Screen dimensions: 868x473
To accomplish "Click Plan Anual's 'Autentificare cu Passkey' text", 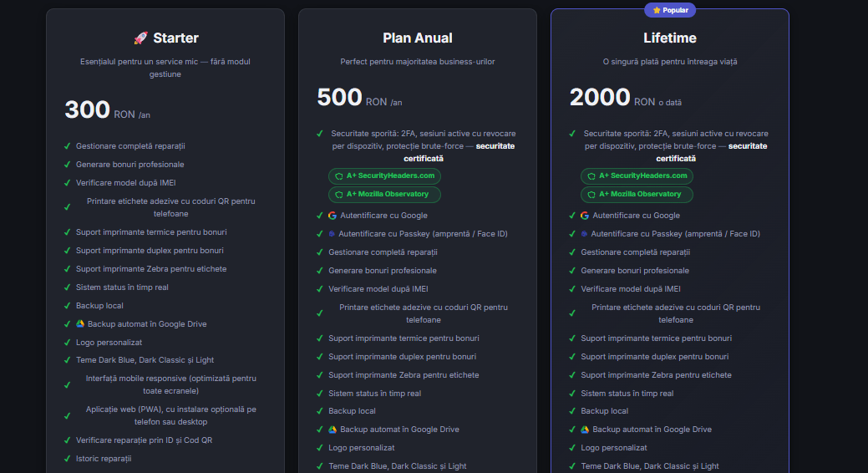I will (x=423, y=234).
